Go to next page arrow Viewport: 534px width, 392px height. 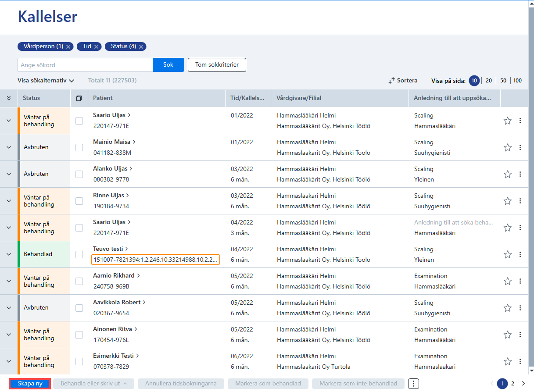[x=523, y=384]
